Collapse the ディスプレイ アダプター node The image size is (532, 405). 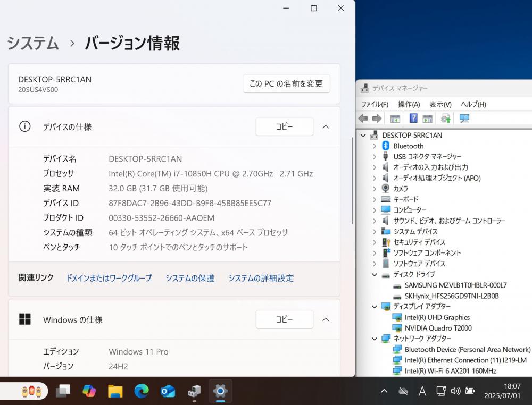pos(374,307)
